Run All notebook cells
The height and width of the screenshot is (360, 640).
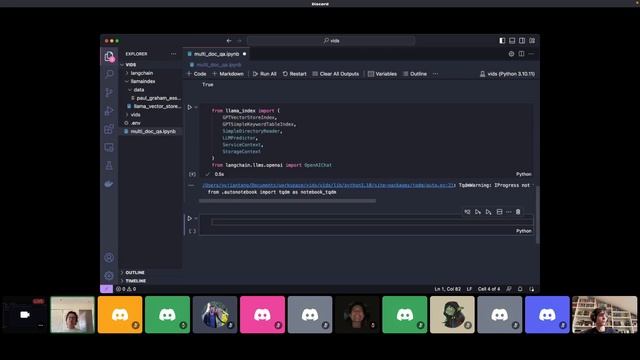264,74
